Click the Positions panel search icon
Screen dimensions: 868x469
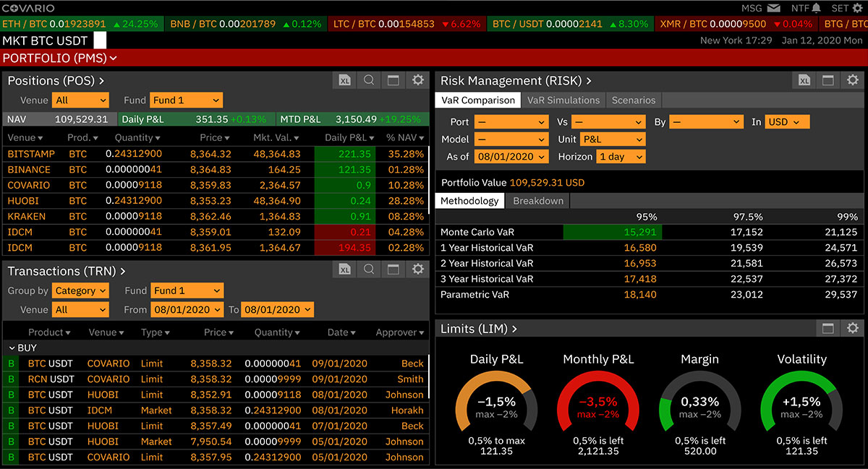tap(369, 80)
